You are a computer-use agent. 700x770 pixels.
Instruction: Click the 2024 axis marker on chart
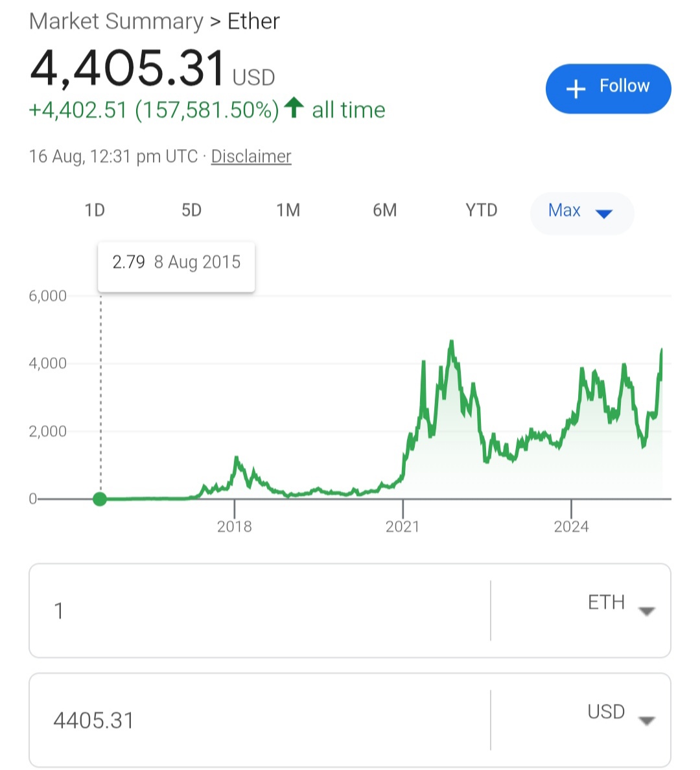point(571,526)
